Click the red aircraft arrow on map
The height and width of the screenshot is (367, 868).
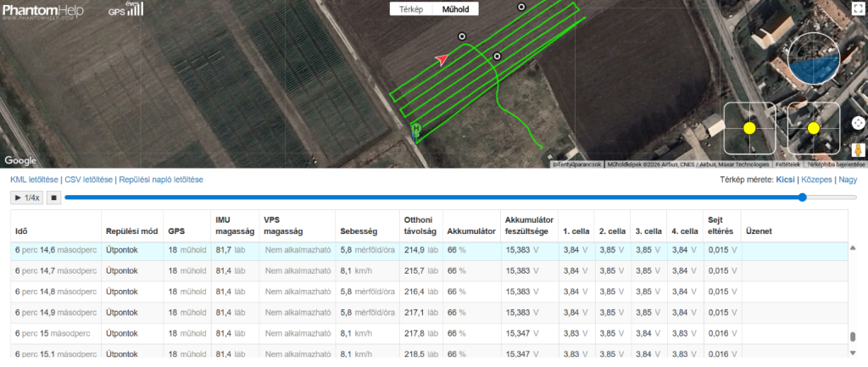coord(441,59)
